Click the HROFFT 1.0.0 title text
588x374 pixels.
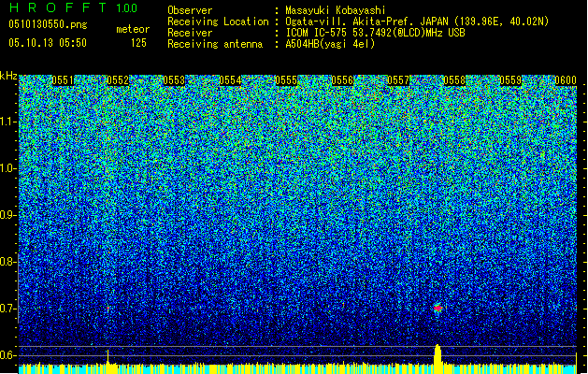coord(73,7)
